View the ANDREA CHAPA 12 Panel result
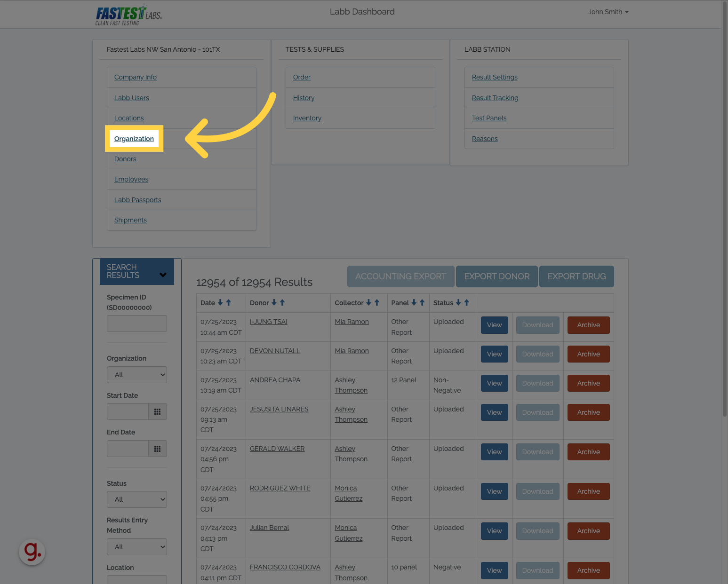The width and height of the screenshot is (728, 584). [494, 383]
